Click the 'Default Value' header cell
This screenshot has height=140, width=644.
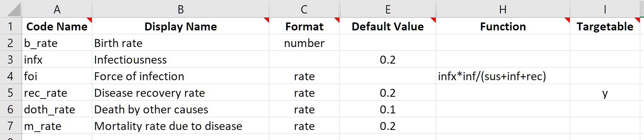[x=388, y=26]
